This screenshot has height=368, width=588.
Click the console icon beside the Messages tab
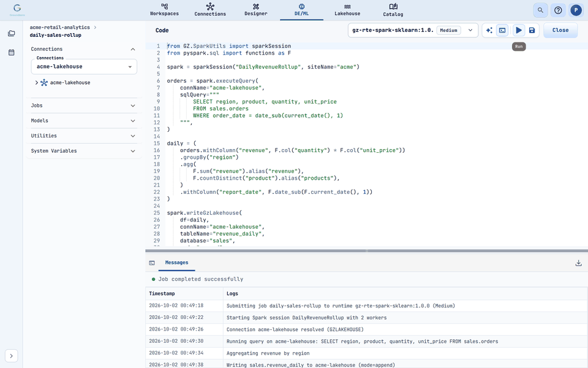tap(152, 263)
